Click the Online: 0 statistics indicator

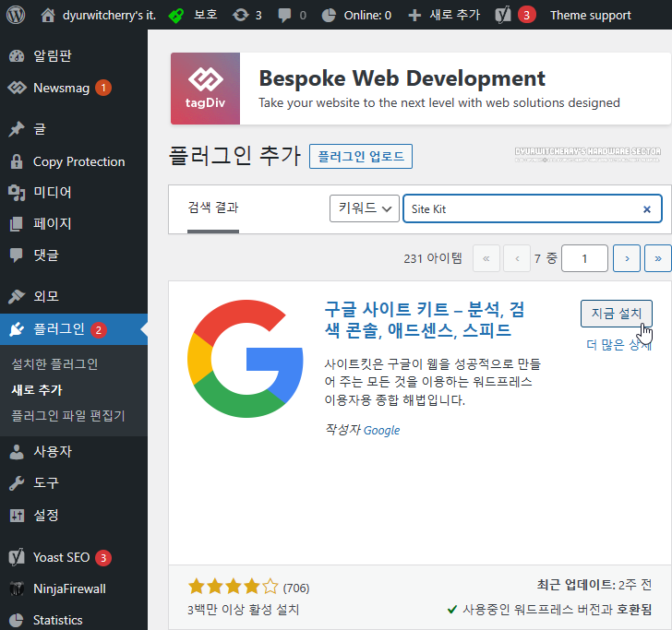point(356,16)
